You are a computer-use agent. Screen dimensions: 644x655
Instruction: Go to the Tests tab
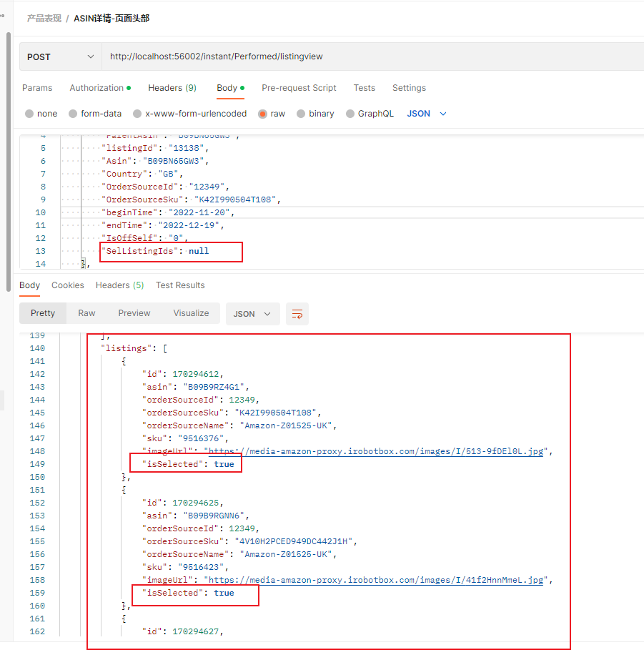(x=365, y=88)
